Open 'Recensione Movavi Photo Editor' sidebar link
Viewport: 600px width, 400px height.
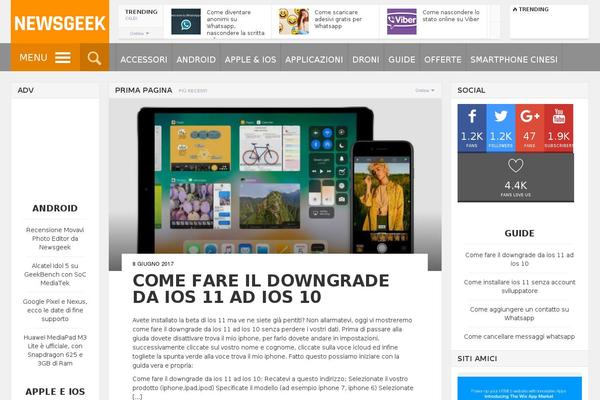[55, 238]
